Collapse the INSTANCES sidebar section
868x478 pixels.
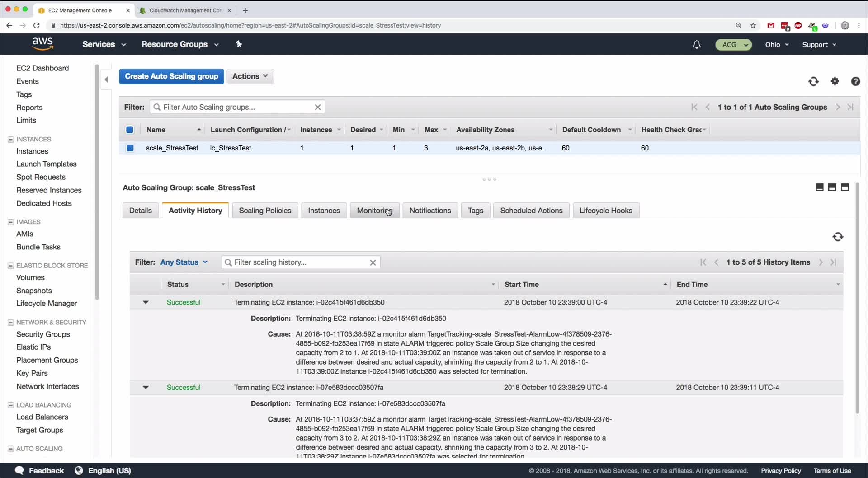click(11, 139)
